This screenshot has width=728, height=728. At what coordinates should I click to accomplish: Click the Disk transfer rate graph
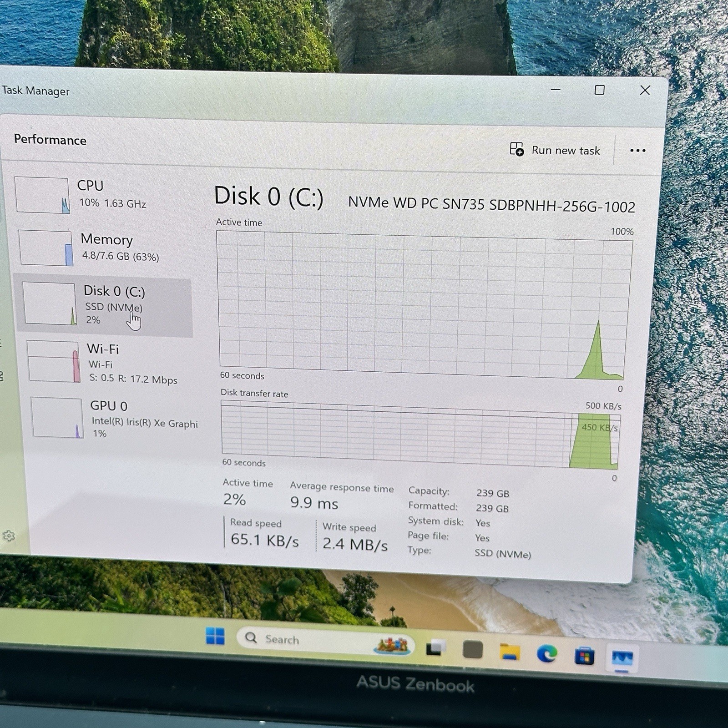[420, 435]
